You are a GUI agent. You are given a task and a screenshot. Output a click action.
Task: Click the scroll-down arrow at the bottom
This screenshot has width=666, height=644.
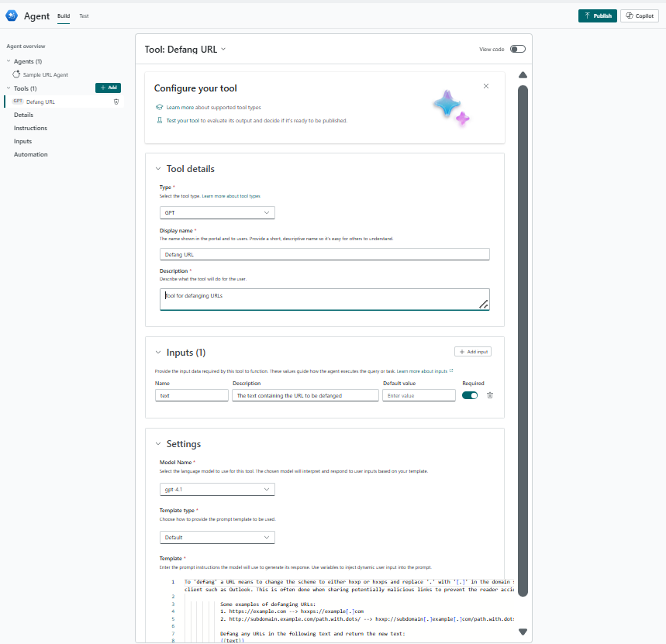[x=523, y=632]
